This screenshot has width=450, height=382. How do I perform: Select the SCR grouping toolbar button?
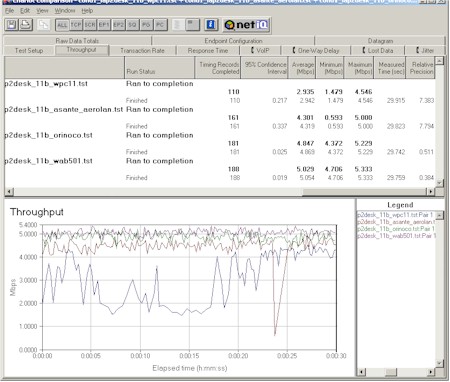(x=90, y=25)
